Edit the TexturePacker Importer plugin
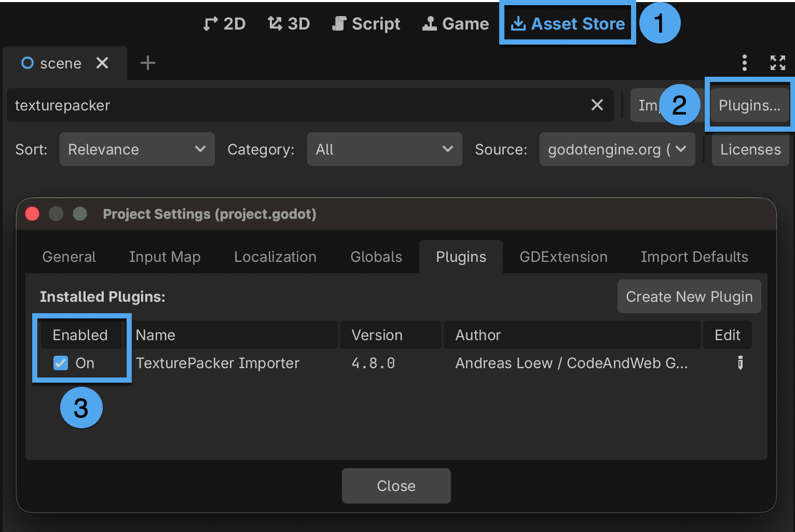This screenshot has height=532, width=795. pos(741,363)
